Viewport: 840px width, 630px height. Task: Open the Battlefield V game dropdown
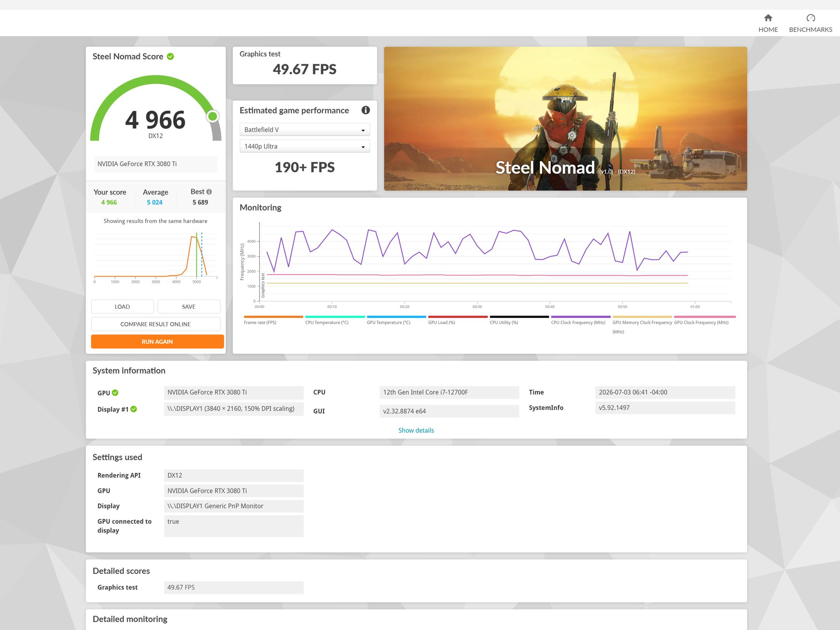click(305, 130)
